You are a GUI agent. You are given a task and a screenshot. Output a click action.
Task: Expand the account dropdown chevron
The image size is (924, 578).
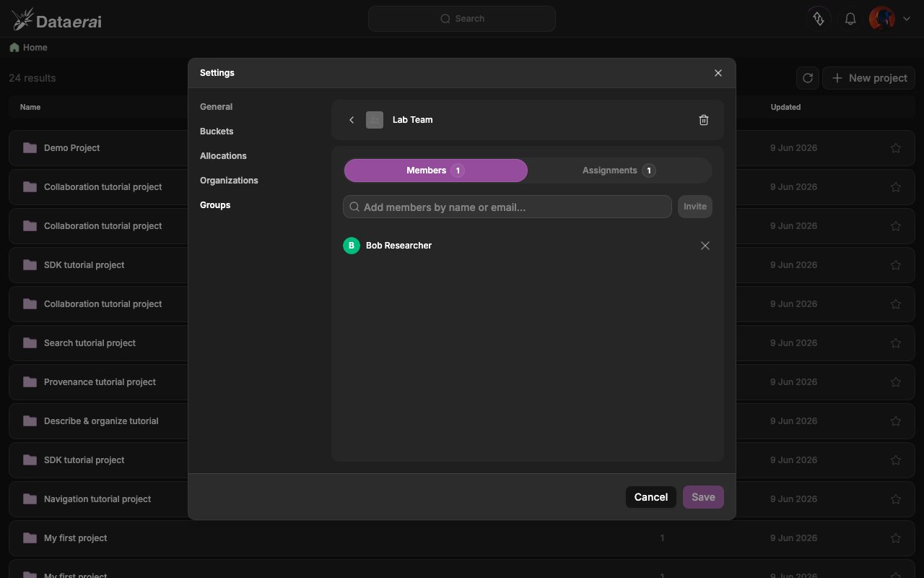point(907,19)
